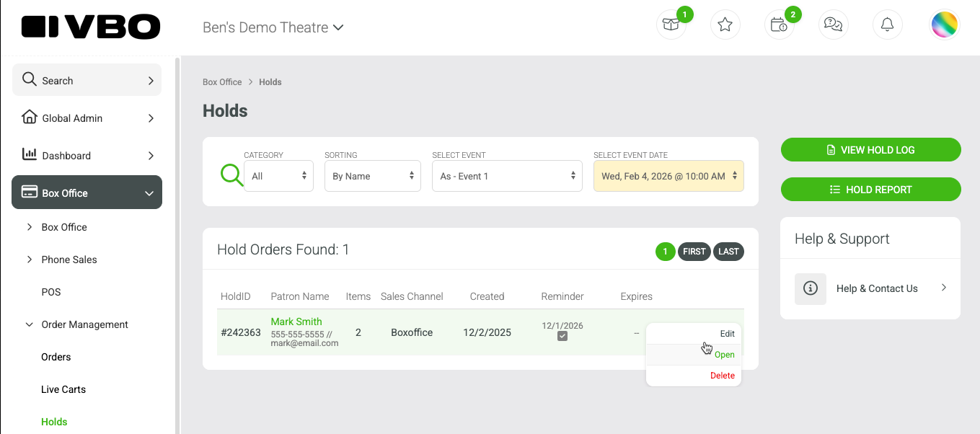
Task: Click the Sales Channel column header
Action: (412, 296)
